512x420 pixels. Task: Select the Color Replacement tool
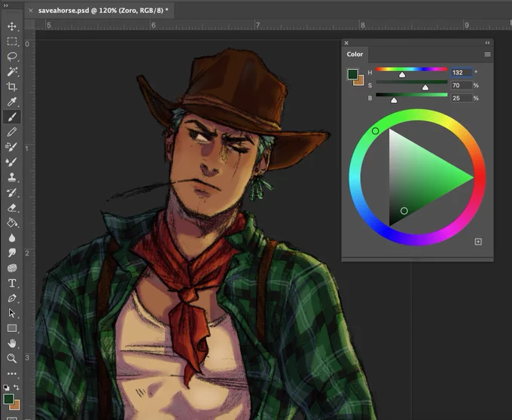tap(12, 147)
